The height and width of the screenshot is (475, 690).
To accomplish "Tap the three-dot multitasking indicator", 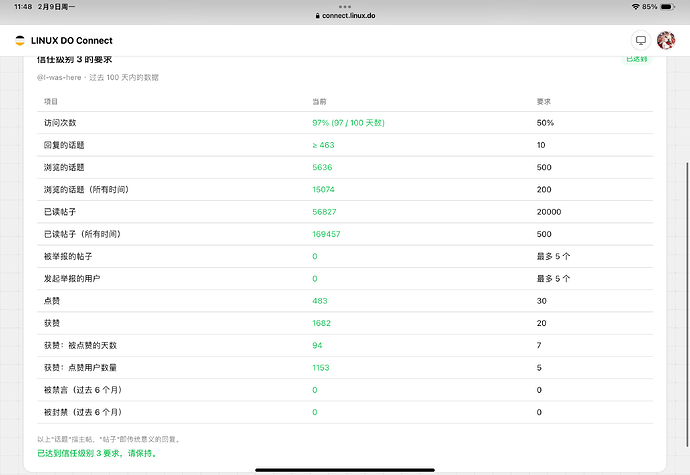I will tap(345, 7).
